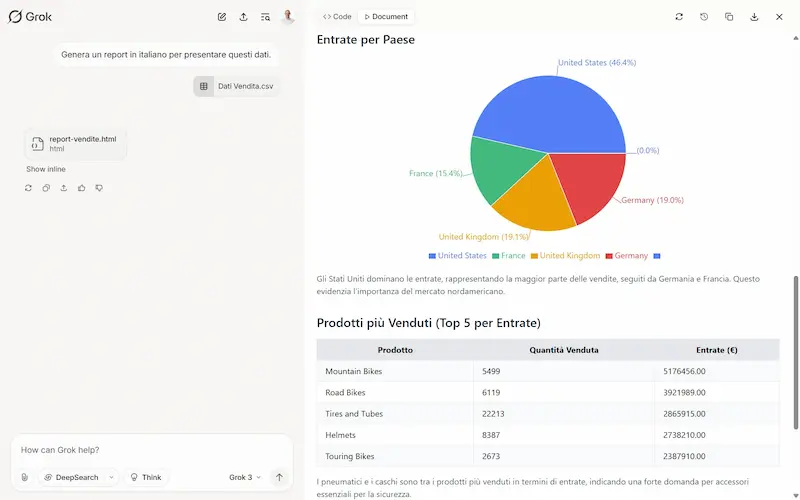Start a new chat with compose icon

coord(222,17)
